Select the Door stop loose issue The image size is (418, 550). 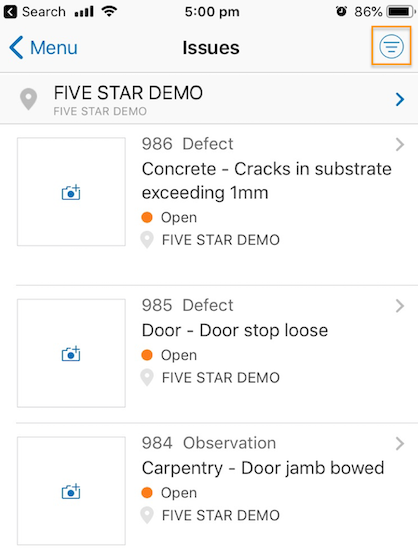(x=235, y=330)
